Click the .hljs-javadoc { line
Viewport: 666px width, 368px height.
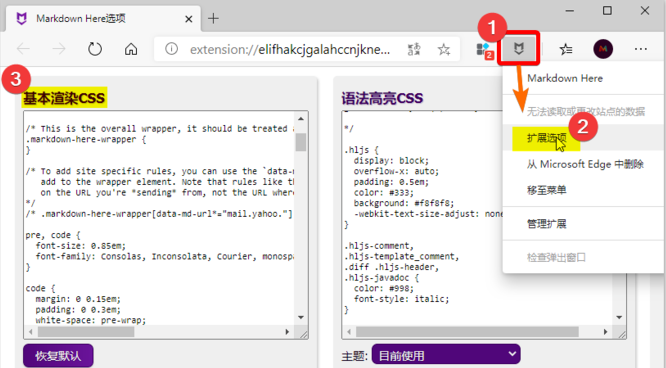pyautogui.click(x=381, y=277)
